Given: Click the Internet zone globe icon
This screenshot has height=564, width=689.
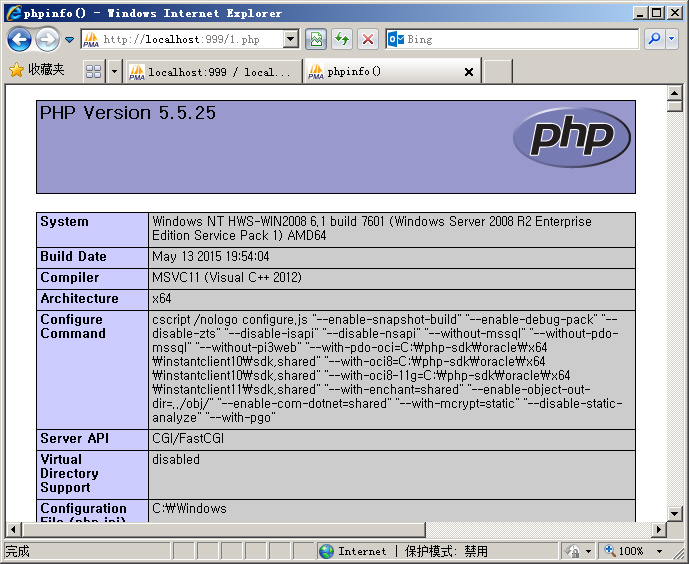Looking at the screenshot, I should [x=326, y=551].
